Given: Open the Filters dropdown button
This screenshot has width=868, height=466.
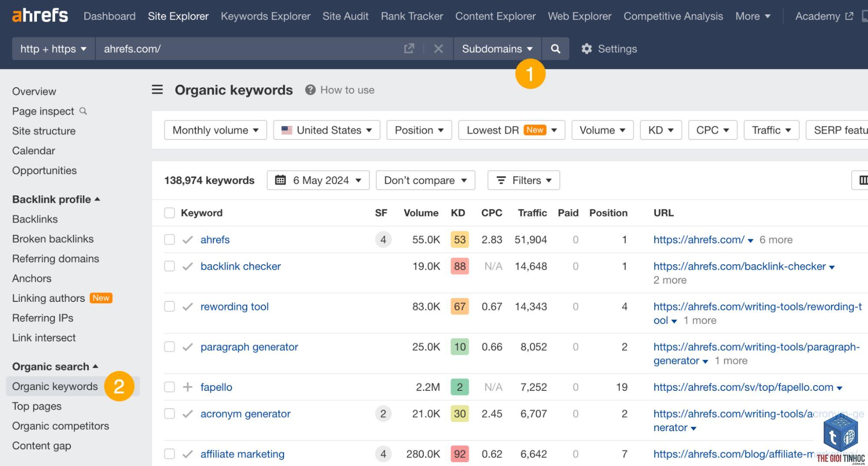Looking at the screenshot, I should coord(524,180).
